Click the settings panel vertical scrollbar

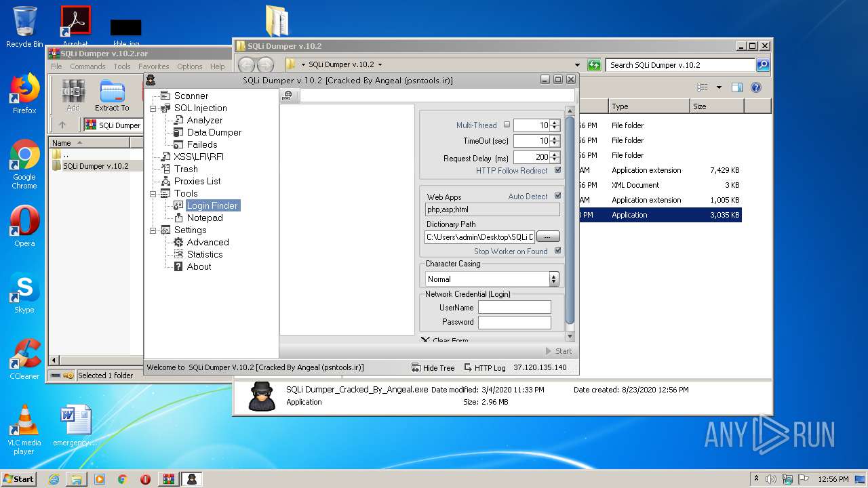[x=570, y=220]
